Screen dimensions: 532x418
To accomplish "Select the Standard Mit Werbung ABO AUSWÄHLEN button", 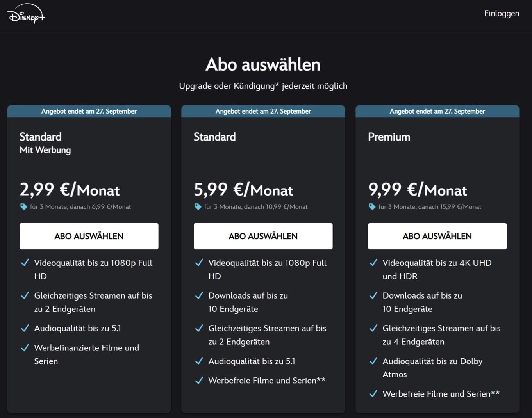I will (x=89, y=236).
